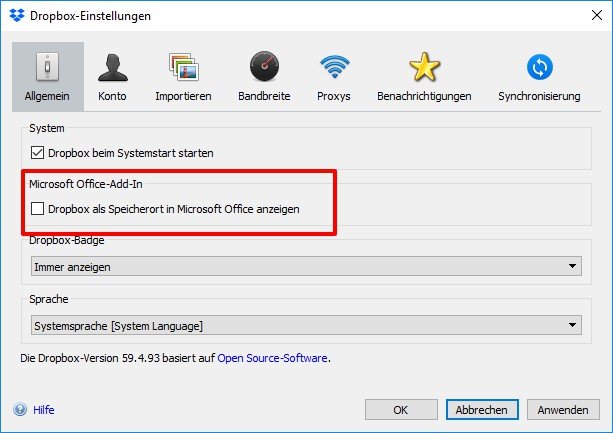Disable Dropbox beim Systemstart starten checkbox
Image resolution: width=613 pixels, height=433 pixels.
click(38, 153)
